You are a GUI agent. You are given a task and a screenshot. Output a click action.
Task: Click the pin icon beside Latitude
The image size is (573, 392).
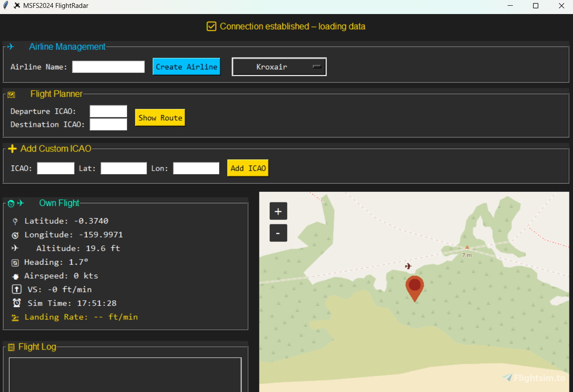pos(15,220)
